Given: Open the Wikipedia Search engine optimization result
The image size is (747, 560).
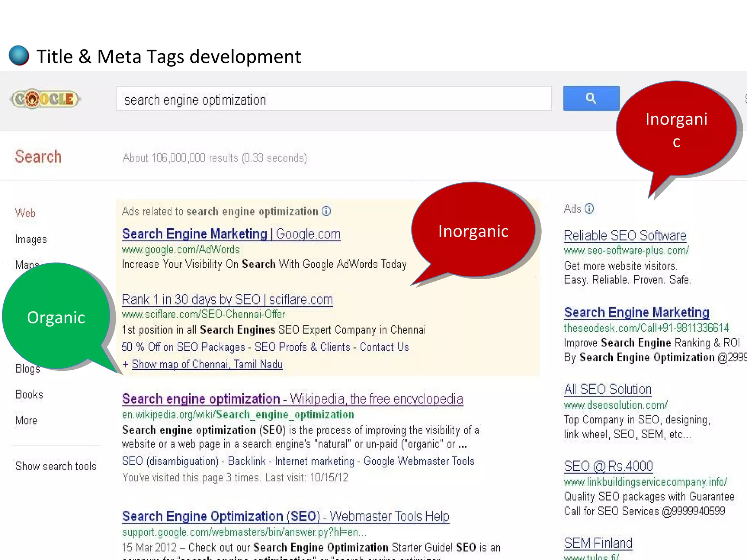Looking at the screenshot, I should [293, 399].
